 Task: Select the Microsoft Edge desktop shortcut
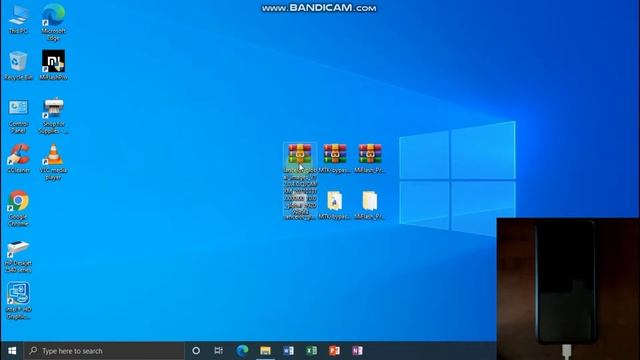point(53,21)
